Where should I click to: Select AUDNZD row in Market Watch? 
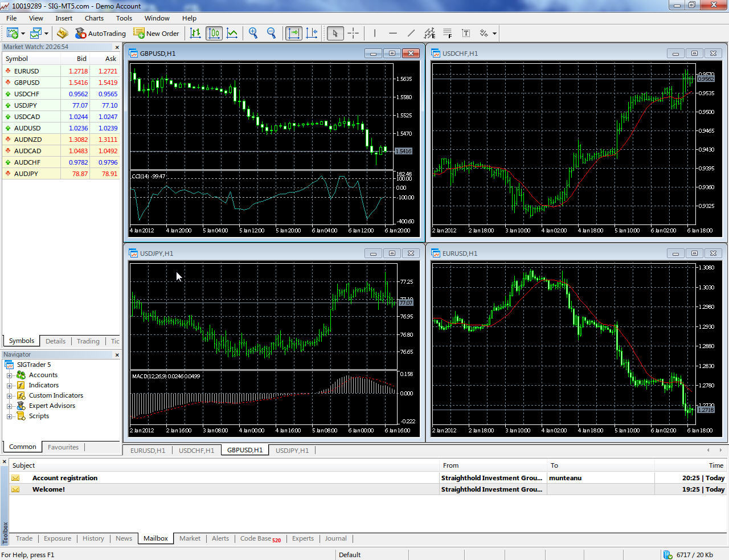tap(61, 140)
